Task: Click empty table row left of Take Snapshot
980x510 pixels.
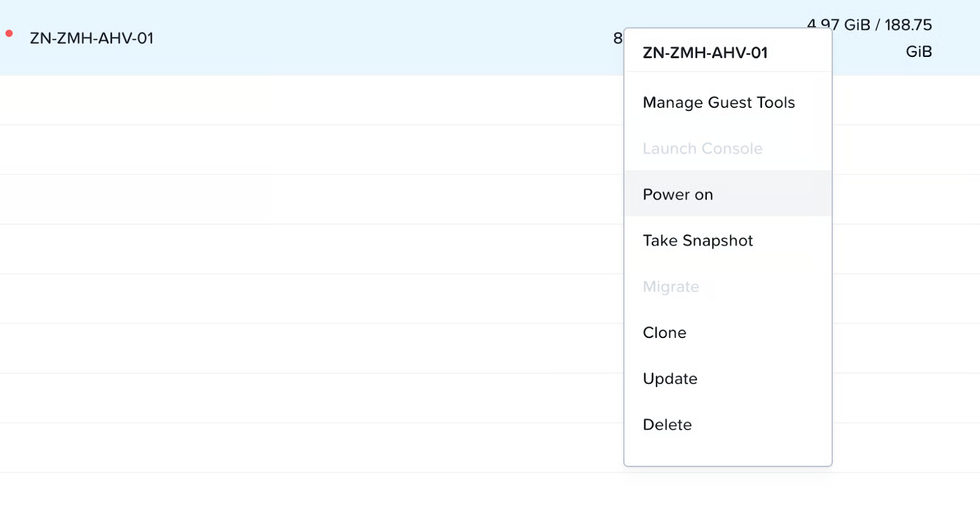Action: (x=306, y=249)
